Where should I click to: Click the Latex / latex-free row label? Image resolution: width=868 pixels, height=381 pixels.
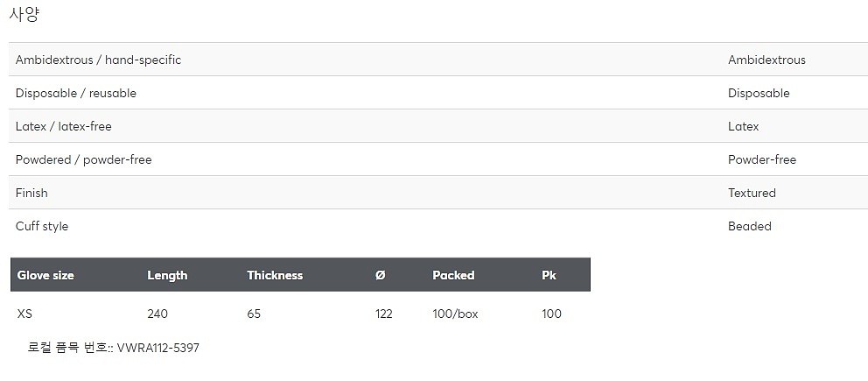point(64,126)
